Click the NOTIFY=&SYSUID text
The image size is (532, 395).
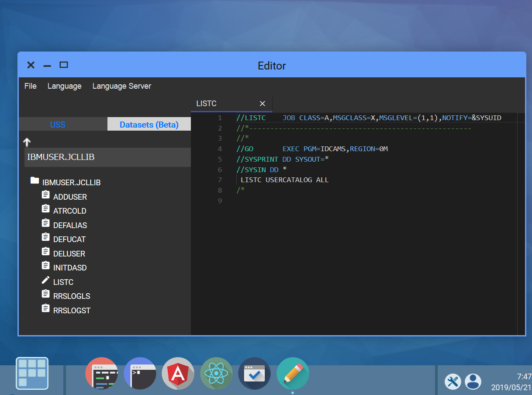coord(472,118)
